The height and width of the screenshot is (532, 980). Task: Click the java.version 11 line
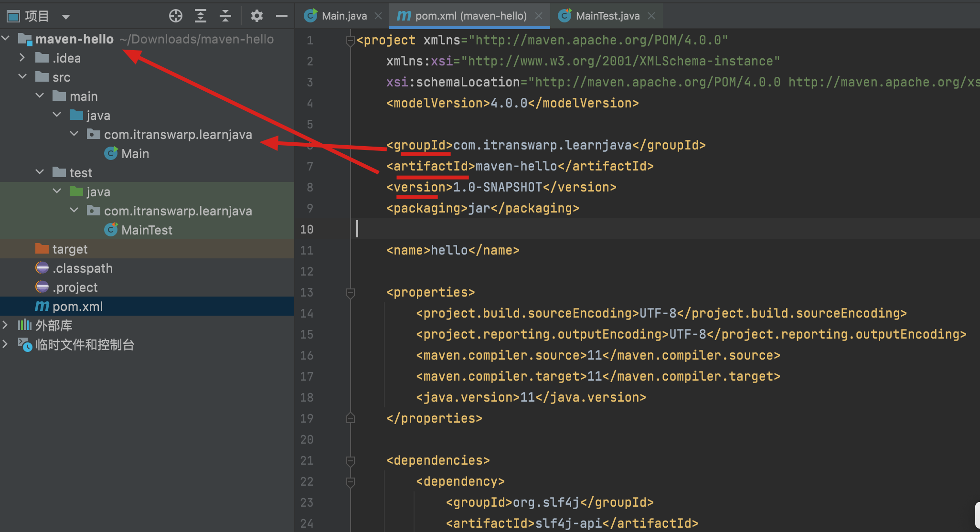[x=531, y=397]
